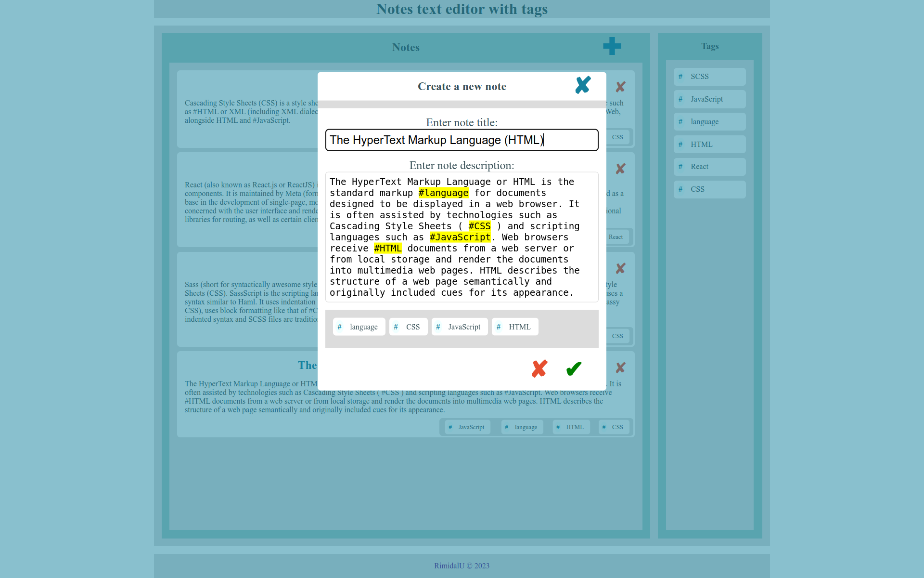Click the RimidalU © 2023 footer link
The height and width of the screenshot is (578, 924).
(x=462, y=566)
